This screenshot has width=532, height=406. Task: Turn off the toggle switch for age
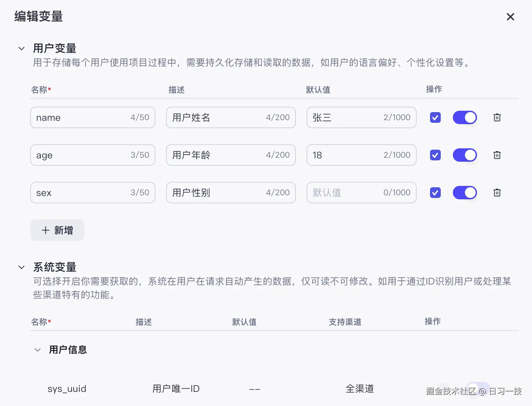click(x=465, y=155)
